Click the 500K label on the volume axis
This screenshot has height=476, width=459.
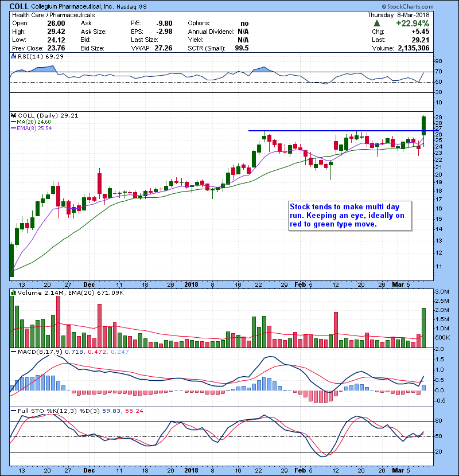442,338
